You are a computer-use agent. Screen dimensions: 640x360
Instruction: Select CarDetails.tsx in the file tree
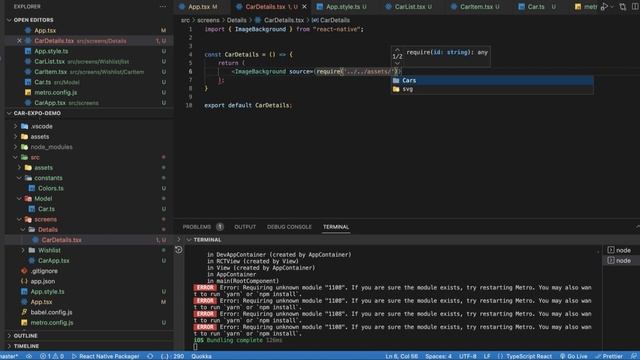(61, 240)
